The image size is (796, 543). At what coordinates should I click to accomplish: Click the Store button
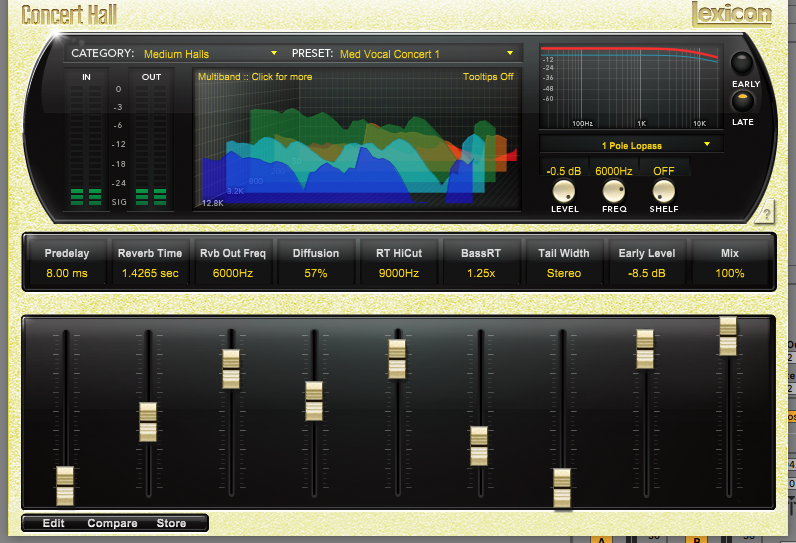(x=171, y=523)
